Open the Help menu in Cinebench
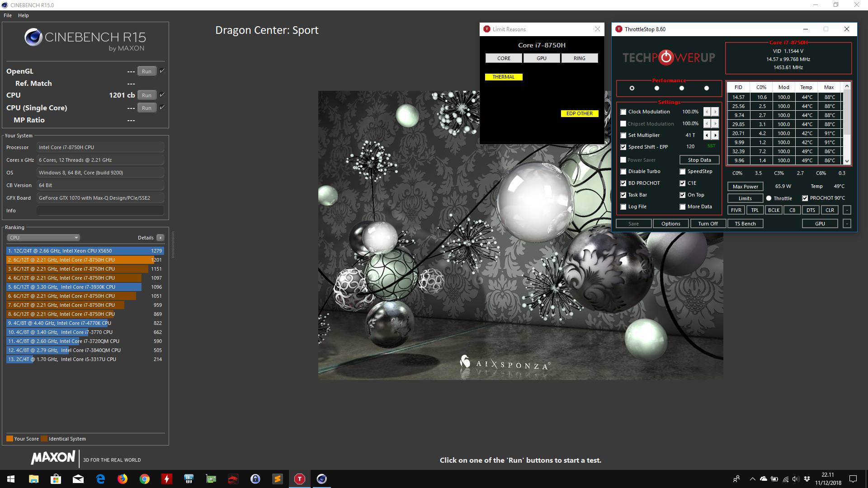The width and height of the screenshot is (868, 488). coord(24,15)
